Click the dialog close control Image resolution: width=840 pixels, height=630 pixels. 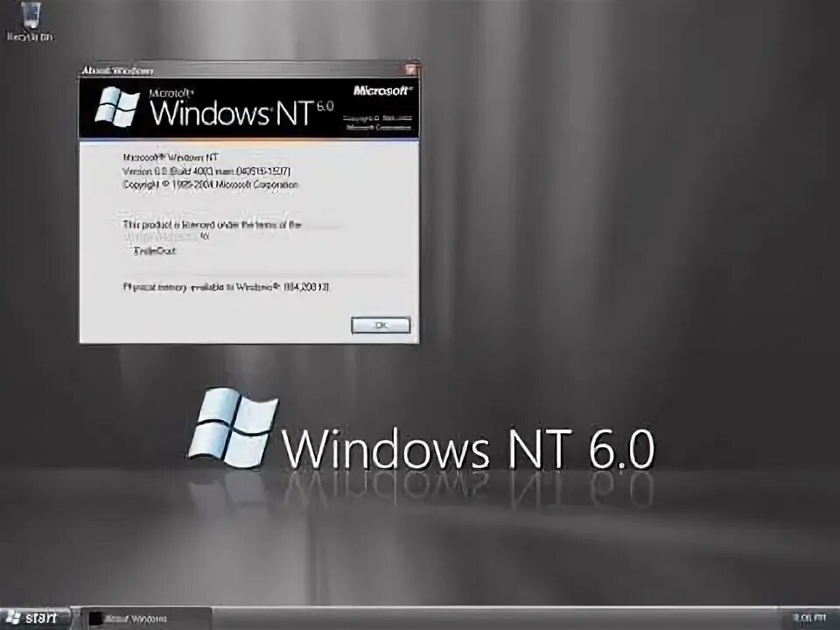pyautogui.click(x=411, y=69)
